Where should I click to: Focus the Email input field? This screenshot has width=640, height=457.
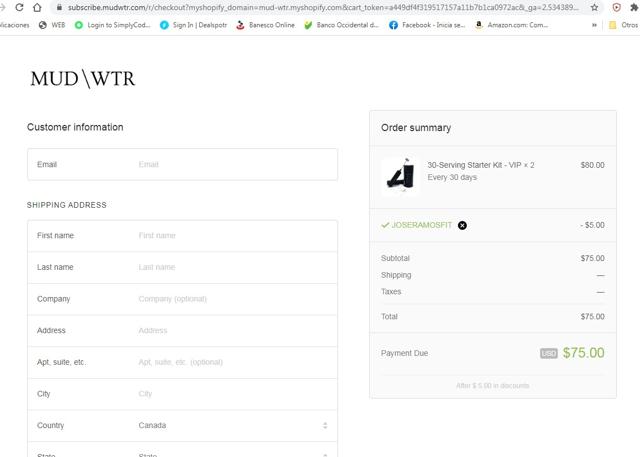point(182,164)
